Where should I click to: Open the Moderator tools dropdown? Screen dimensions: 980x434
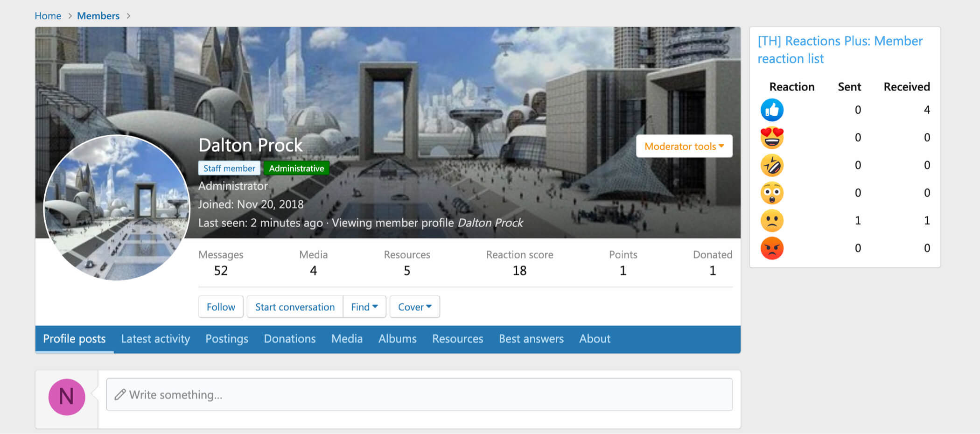point(684,146)
